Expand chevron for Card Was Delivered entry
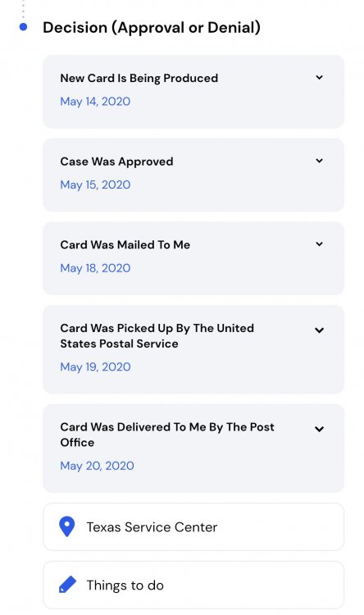Screen dimensions: 364x615 click(319, 429)
